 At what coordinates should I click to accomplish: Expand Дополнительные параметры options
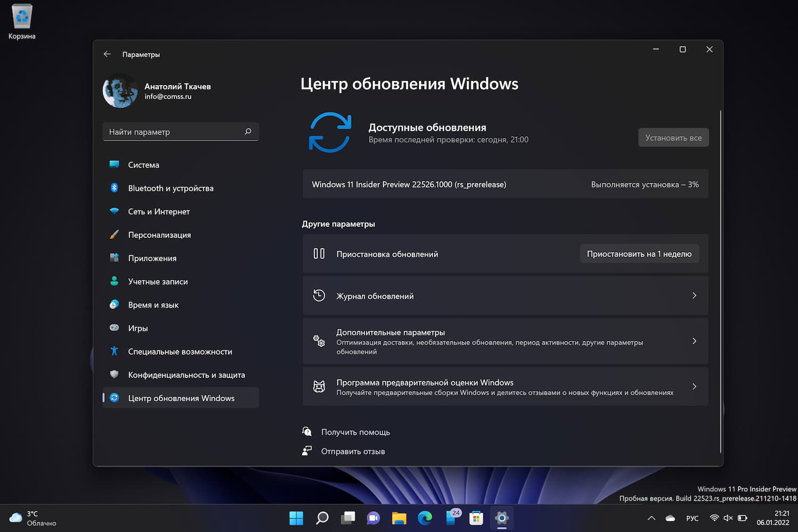tap(694, 341)
